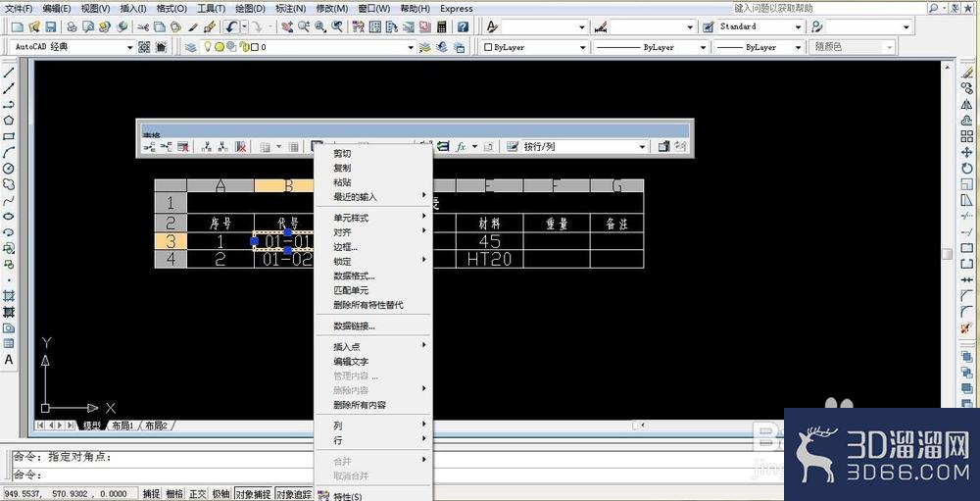Screen dimensions: 980x501
Task: Click the Plot printer icon
Action: [x=72, y=26]
